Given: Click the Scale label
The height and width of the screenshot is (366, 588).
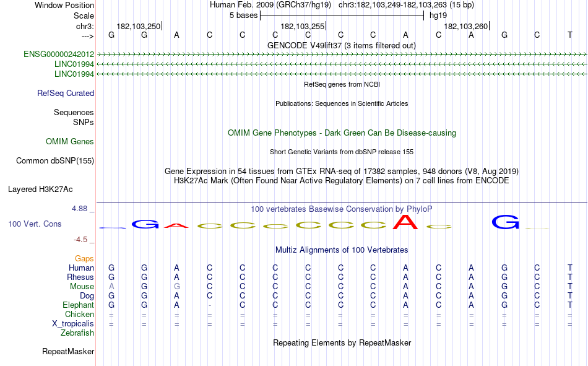Looking at the screenshot, I should (84, 15).
